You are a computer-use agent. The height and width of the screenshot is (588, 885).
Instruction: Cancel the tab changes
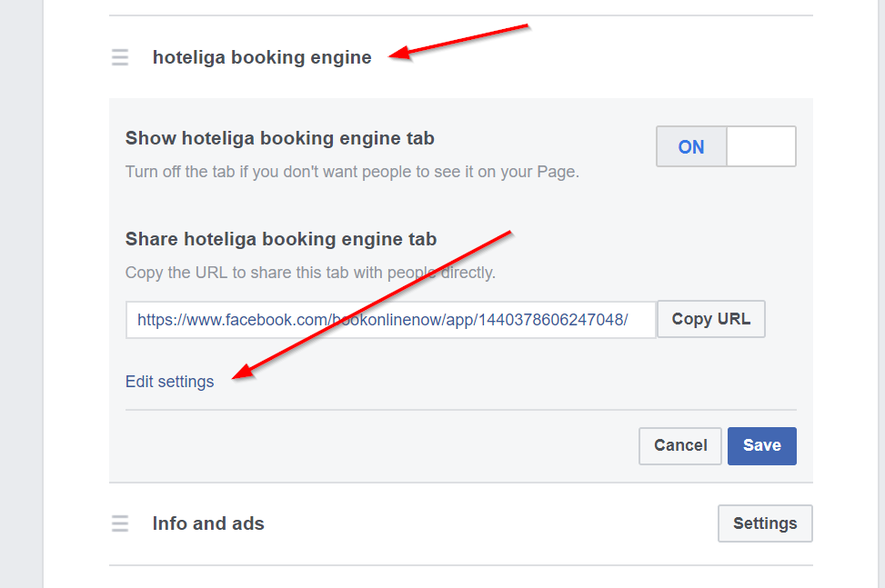tap(679, 445)
